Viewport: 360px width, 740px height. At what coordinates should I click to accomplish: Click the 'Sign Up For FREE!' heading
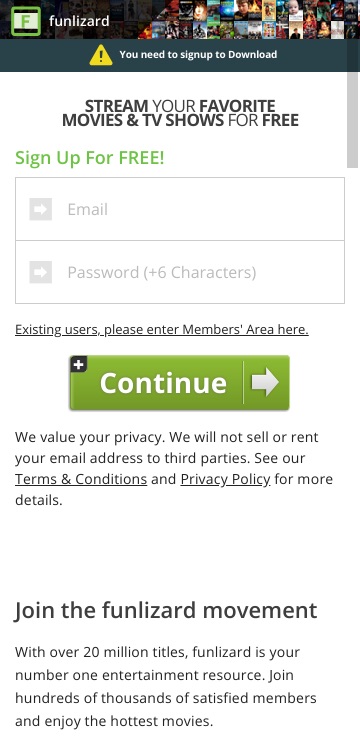(x=90, y=158)
